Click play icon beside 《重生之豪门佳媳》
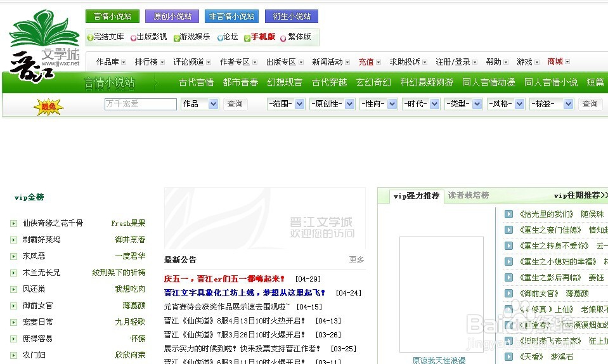Image resolution: width=608 pixels, height=364 pixels. 508,230
